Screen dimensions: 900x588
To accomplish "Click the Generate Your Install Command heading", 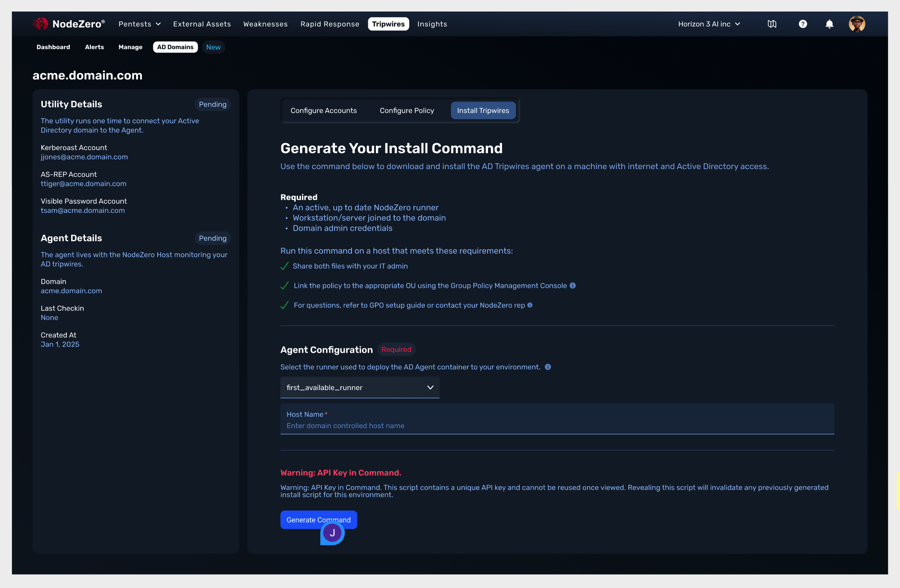I will tap(391, 148).
